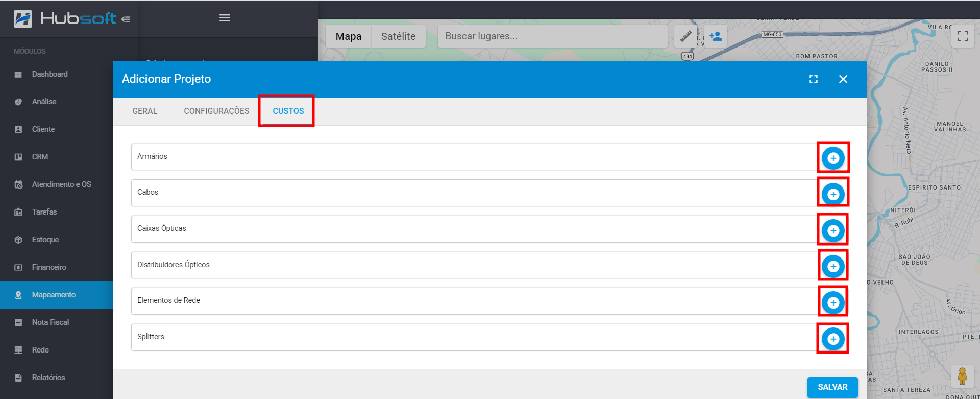The width and height of the screenshot is (980, 399).
Task: Click the Financeiro money icon
Action: (18, 268)
